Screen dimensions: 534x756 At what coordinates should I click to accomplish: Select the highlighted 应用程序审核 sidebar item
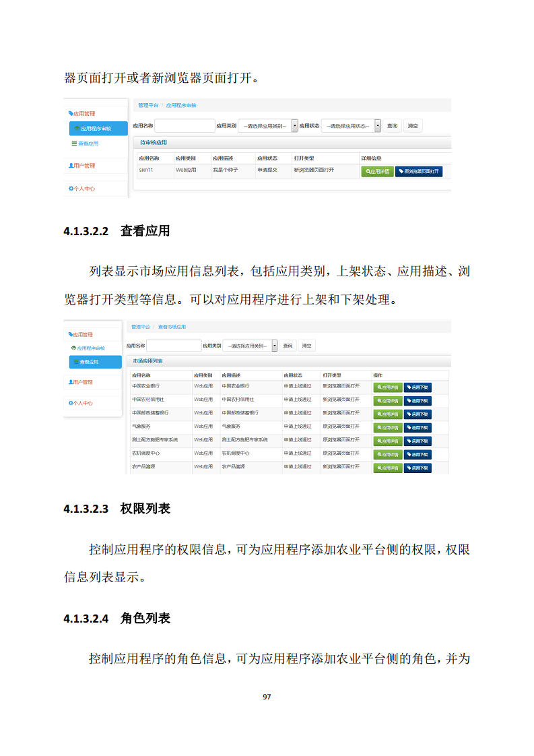pyautogui.click(x=98, y=129)
